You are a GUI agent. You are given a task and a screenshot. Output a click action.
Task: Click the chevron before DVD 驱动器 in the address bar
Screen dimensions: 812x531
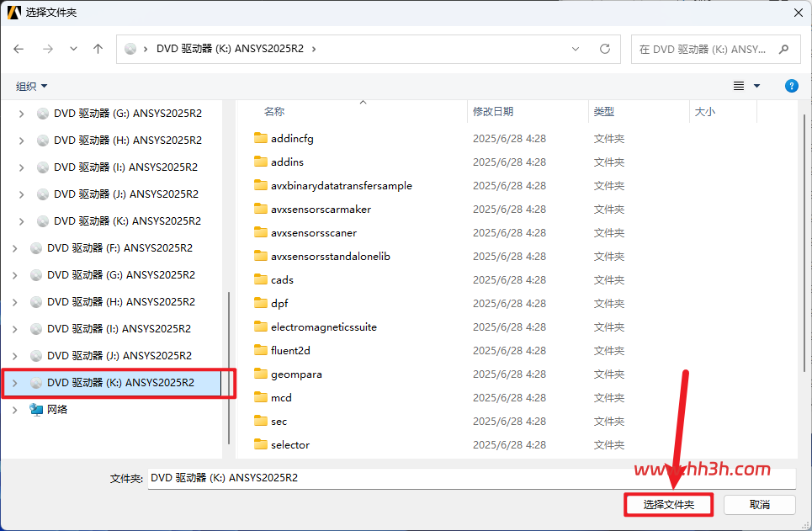(146, 49)
